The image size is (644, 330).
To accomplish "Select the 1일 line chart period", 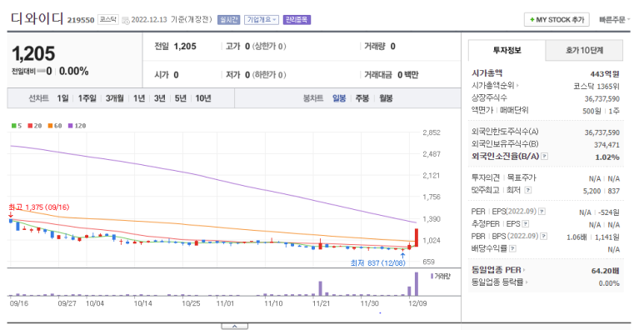I will point(62,98).
